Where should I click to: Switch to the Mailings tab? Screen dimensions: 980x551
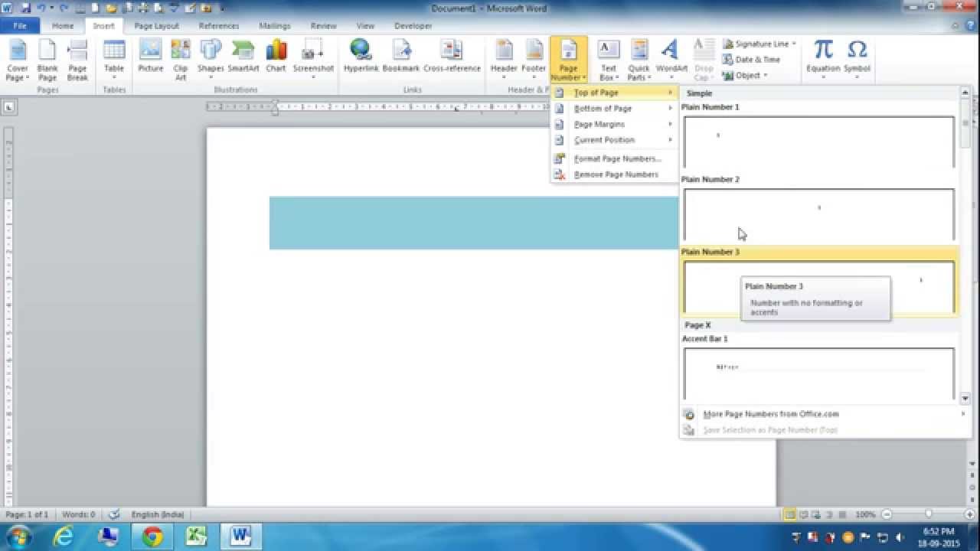pyautogui.click(x=275, y=26)
